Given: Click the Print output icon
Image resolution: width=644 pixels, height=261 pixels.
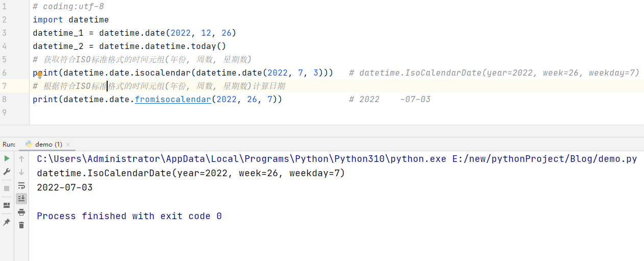Looking at the screenshot, I should pyautogui.click(x=21, y=212).
